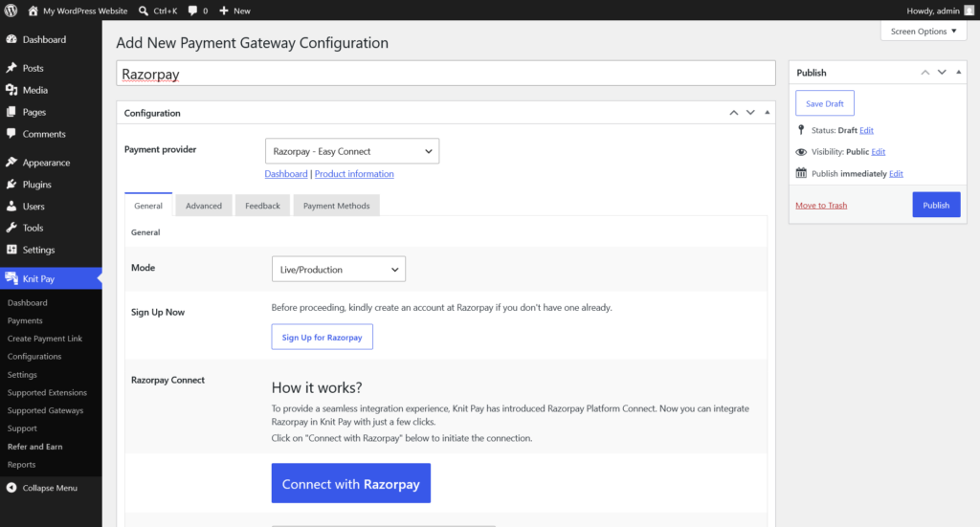The image size is (980, 527).
Task: Open Reports submenu item
Action: click(x=21, y=465)
